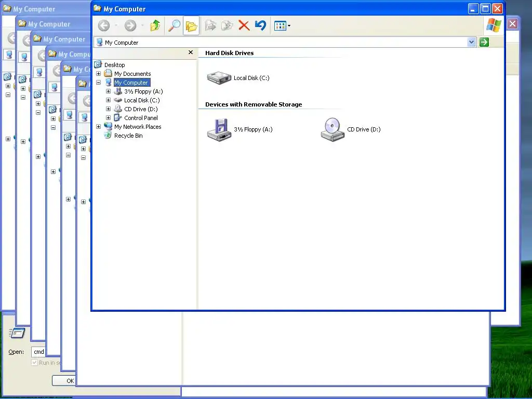
Task: Close the Folders pane with its X button
Action: [x=191, y=52]
